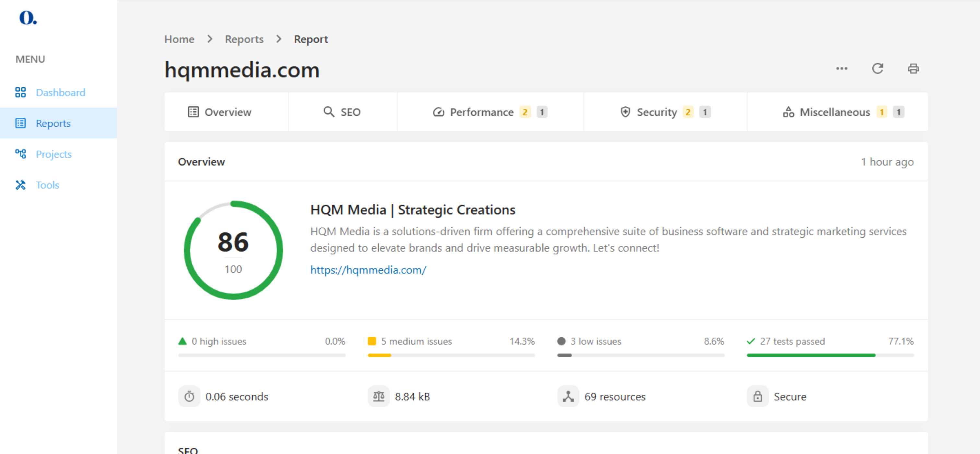
Task: Switch to the Miscellaneous tab
Action: point(837,112)
